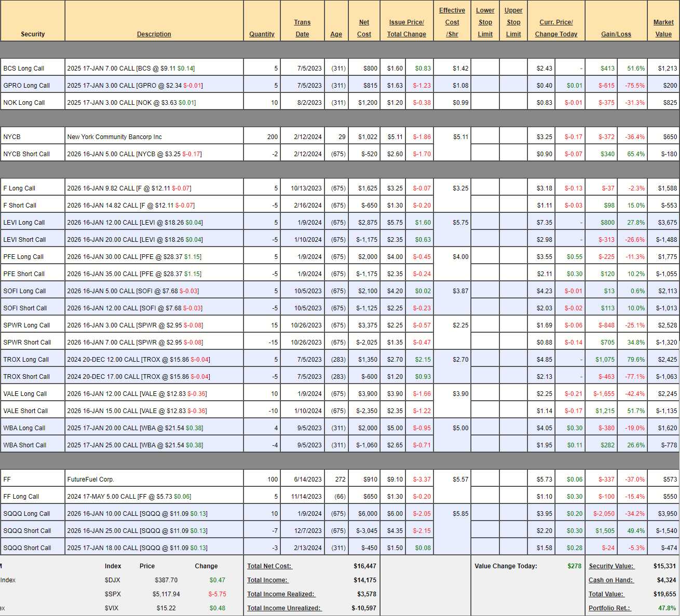Image resolution: width=680 pixels, height=616 pixels.
Task: Click the Lower Stop Limit cell for GPRO
Action: click(485, 86)
